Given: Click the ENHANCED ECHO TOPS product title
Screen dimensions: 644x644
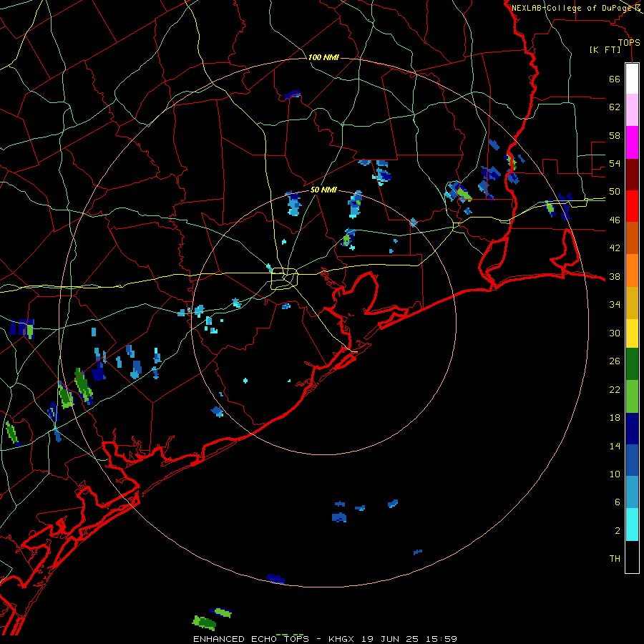Looking at the screenshot, I should coord(251,639).
